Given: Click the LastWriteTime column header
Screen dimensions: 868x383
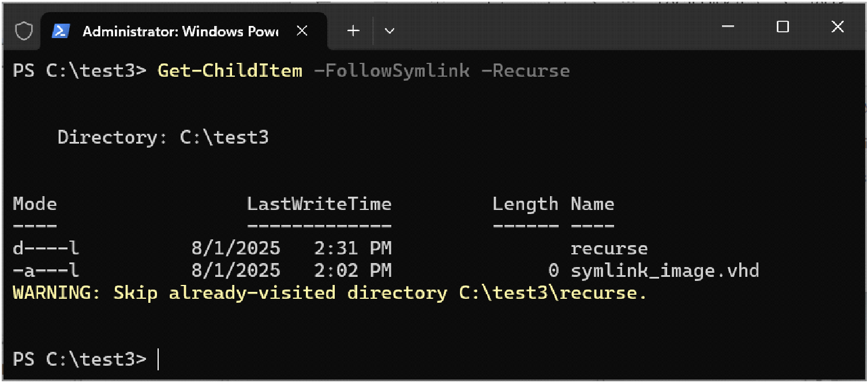Looking at the screenshot, I should coord(319,204).
